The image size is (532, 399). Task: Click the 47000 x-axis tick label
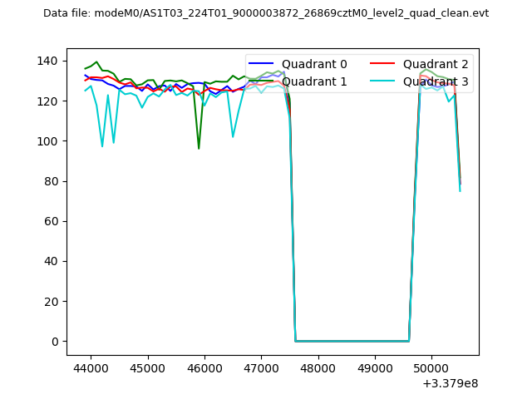coord(261,367)
